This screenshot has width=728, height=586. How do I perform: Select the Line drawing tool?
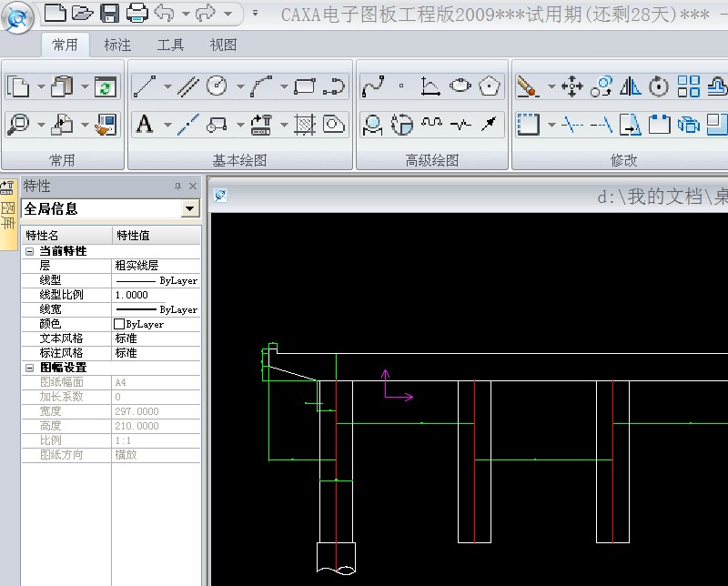pos(145,86)
